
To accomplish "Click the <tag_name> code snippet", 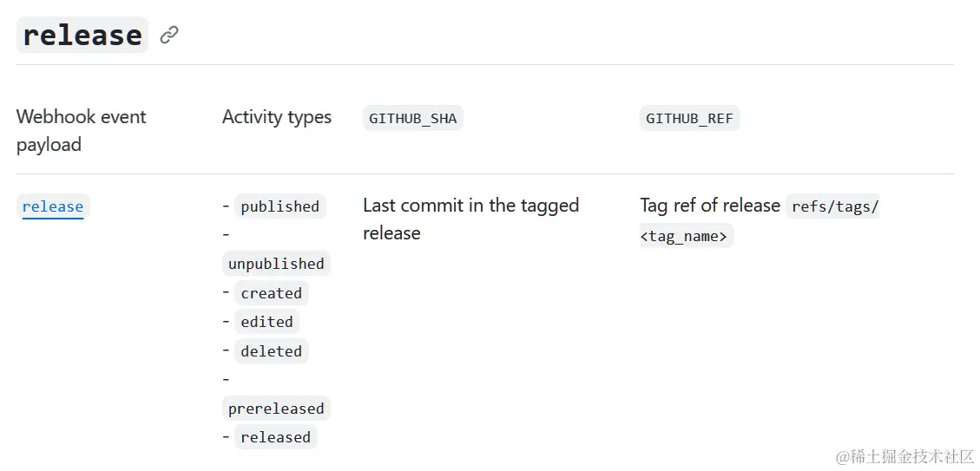I will pyautogui.click(x=687, y=236).
